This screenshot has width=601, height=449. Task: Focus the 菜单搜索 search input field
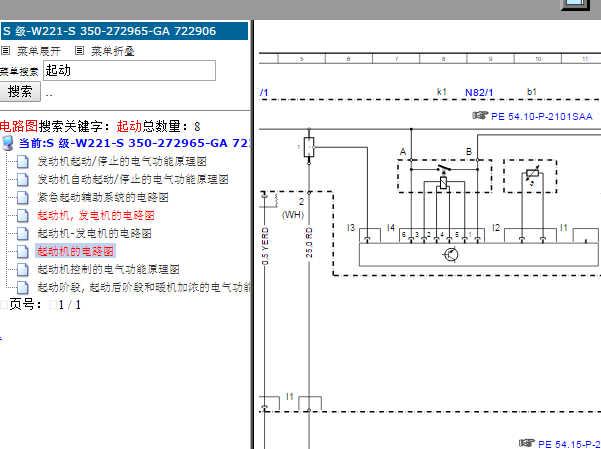point(129,71)
